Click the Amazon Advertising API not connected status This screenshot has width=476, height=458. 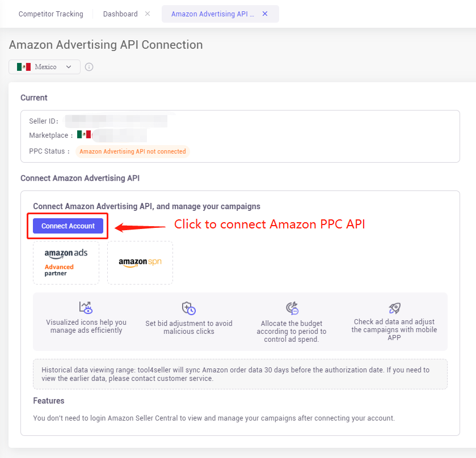coord(133,151)
